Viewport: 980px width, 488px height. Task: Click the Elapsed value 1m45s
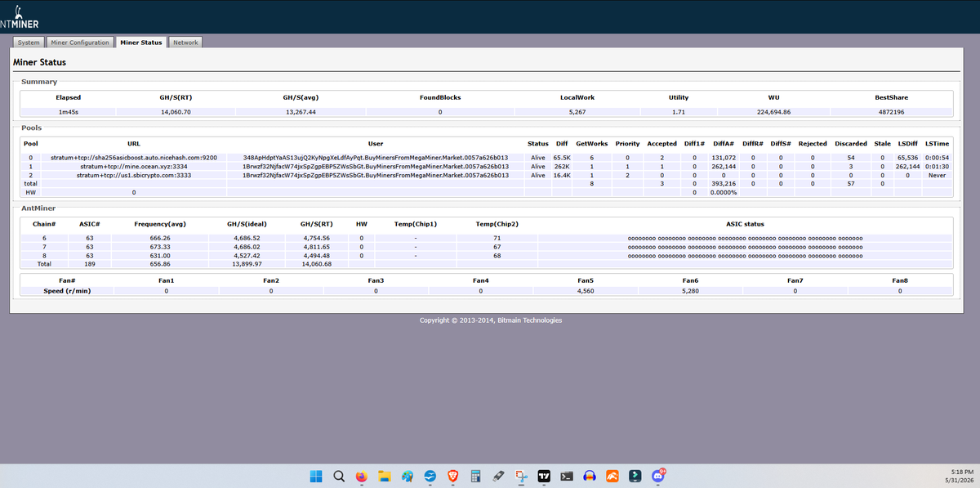coord(69,112)
